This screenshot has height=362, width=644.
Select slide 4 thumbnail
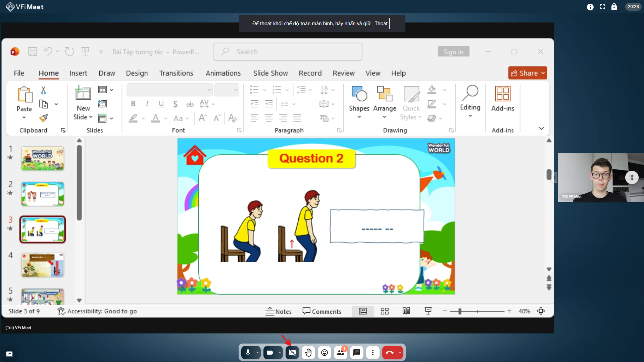(x=42, y=265)
